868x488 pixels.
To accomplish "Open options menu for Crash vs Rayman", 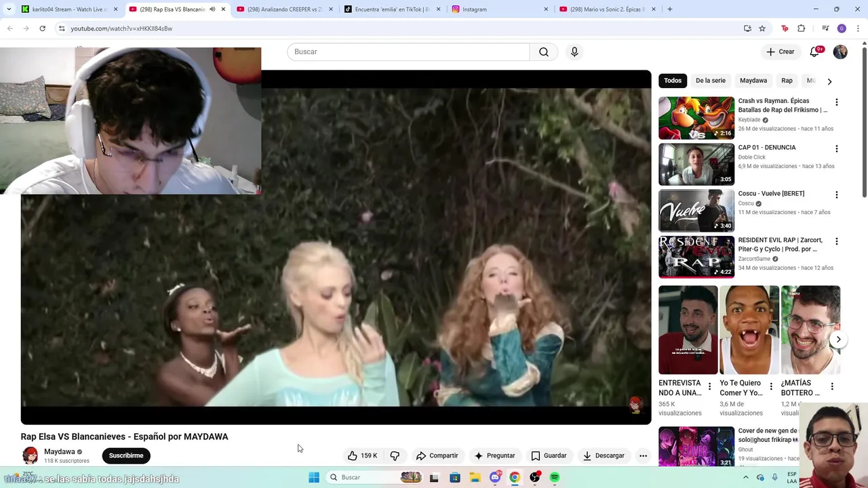I will point(836,102).
